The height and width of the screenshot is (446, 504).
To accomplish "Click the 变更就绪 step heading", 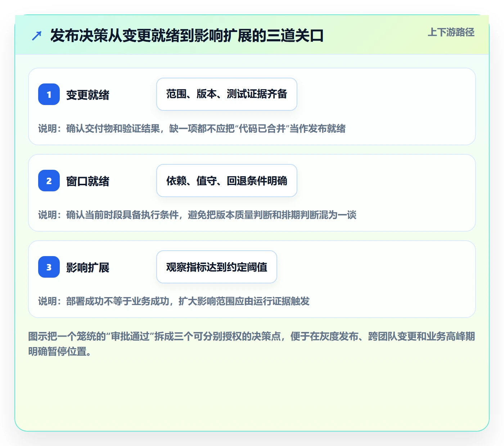I will (x=88, y=95).
